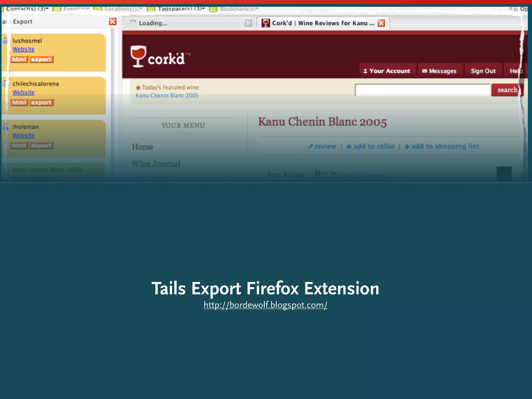Close the Cork'd Wine Reviews tab

coord(381,23)
